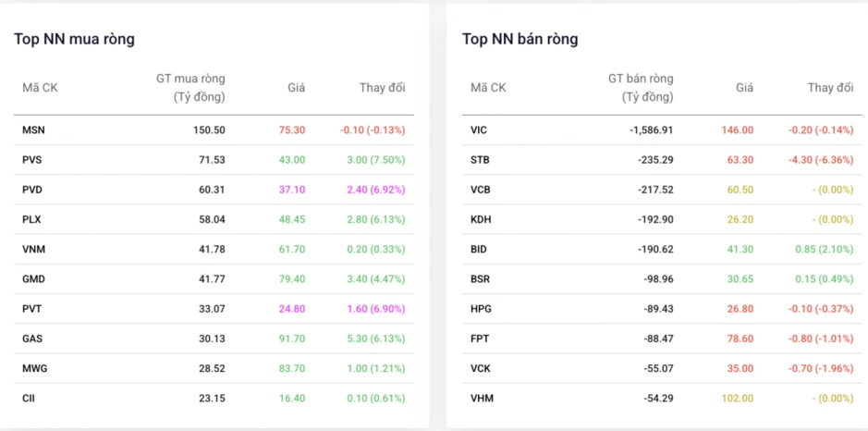
Task: Select KDH price 26.20
Action: (740, 219)
